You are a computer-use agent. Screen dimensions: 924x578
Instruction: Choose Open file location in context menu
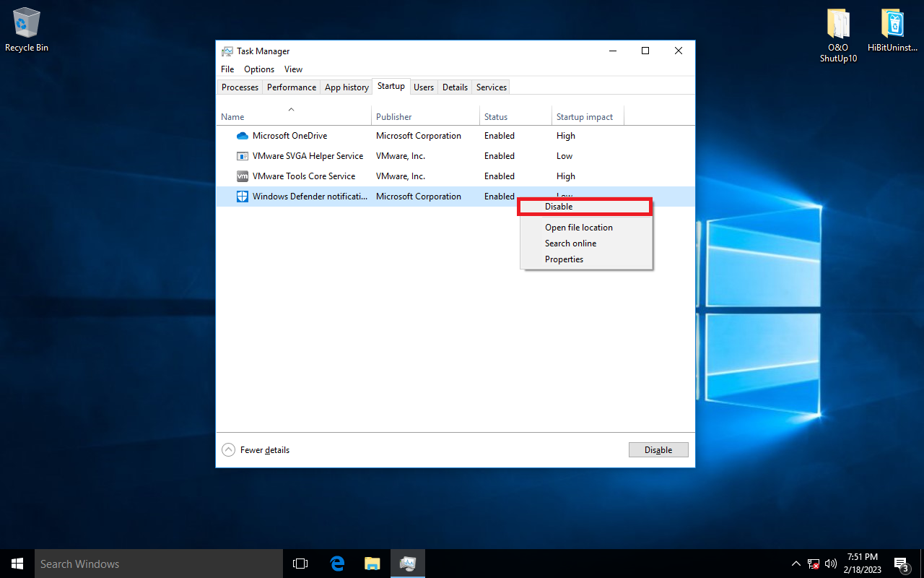point(585,228)
